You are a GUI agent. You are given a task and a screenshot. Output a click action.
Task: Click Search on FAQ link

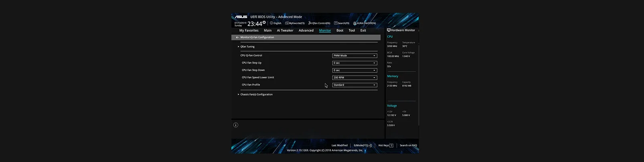pyautogui.click(x=408, y=146)
